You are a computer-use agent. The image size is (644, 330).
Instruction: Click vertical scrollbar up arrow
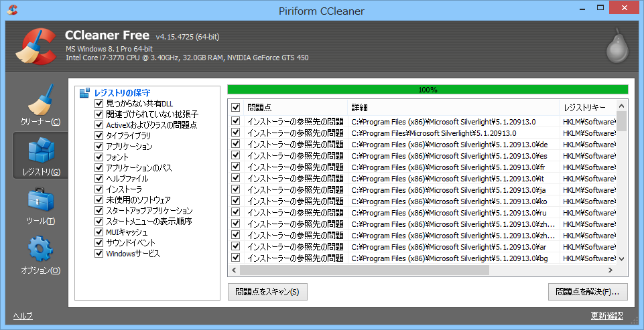click(621, 106)
